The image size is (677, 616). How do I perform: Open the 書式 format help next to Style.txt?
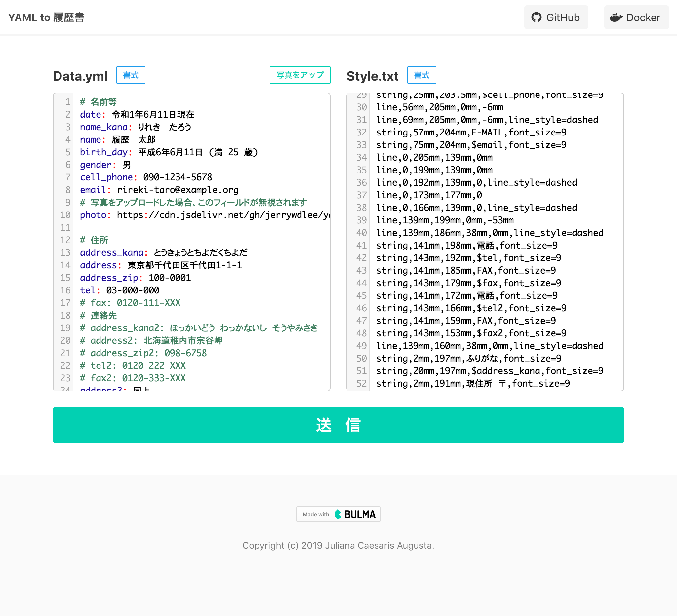(x=421, y=75)
